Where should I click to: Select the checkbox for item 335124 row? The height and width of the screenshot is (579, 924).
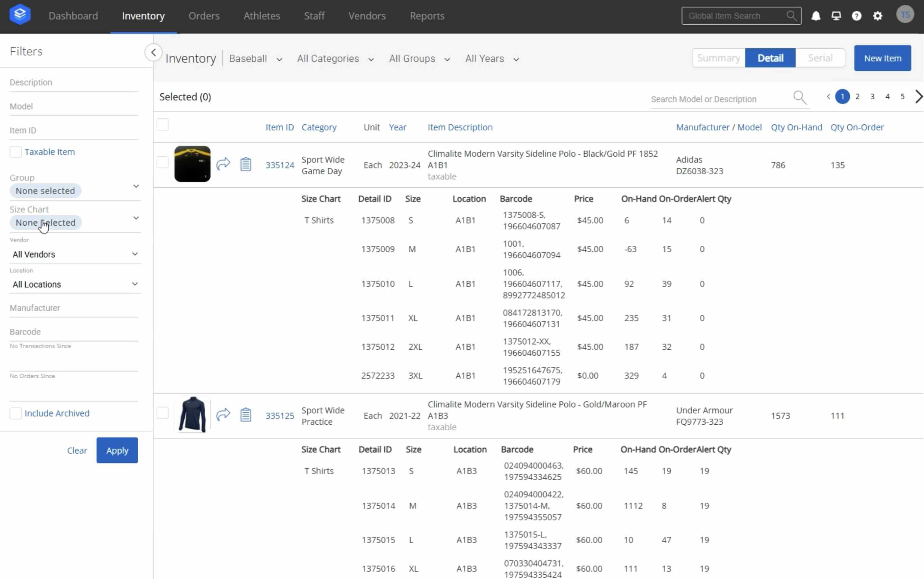[162, 162]
